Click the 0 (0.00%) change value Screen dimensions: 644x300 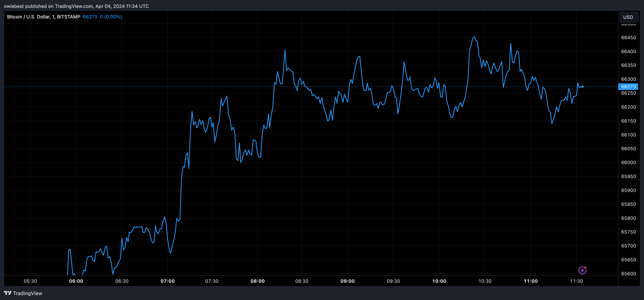pos(111,17)
